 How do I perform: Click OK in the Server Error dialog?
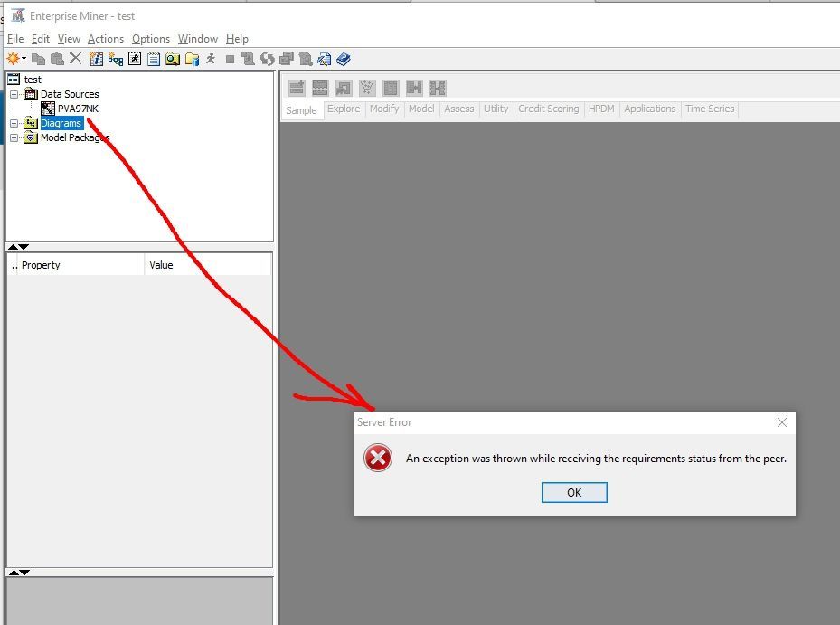coord(574,493)
